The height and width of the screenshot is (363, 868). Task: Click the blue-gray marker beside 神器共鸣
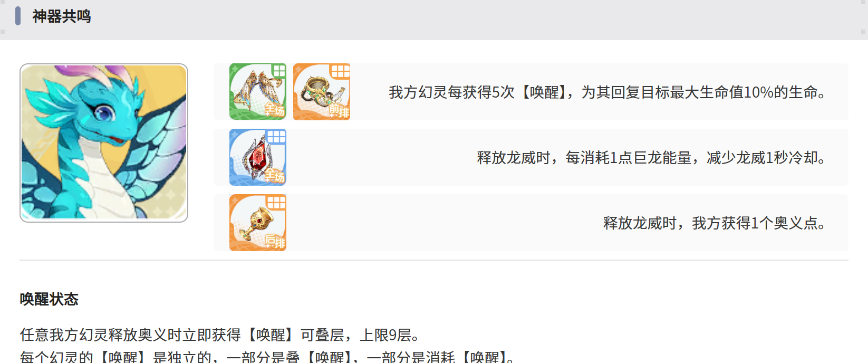click(x=18, y=16)
